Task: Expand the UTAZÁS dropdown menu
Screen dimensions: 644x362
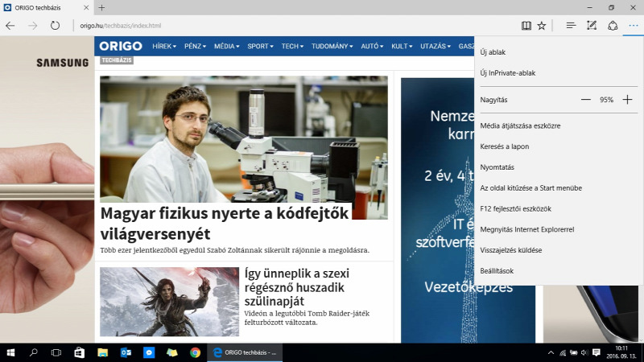Action: click(x=436, y=47)
